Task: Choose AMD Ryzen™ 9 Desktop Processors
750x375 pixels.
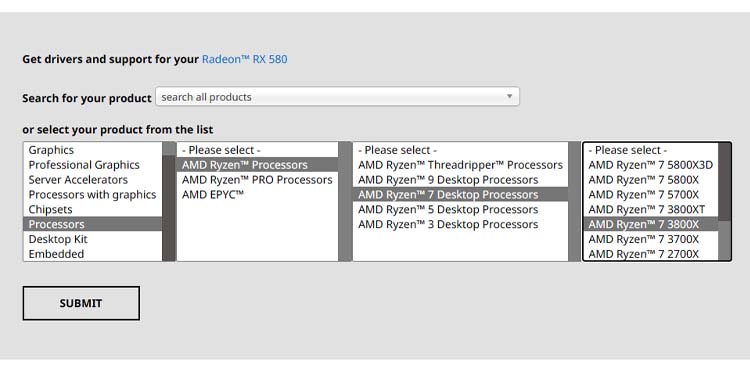Action: [x=461, y=180]
